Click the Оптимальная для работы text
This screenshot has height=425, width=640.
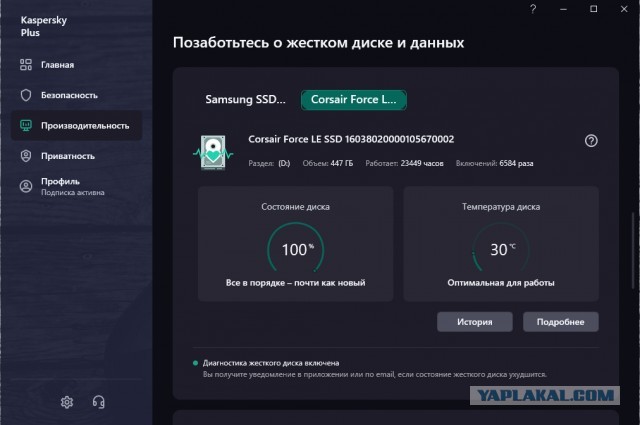(x=501, y=283)
